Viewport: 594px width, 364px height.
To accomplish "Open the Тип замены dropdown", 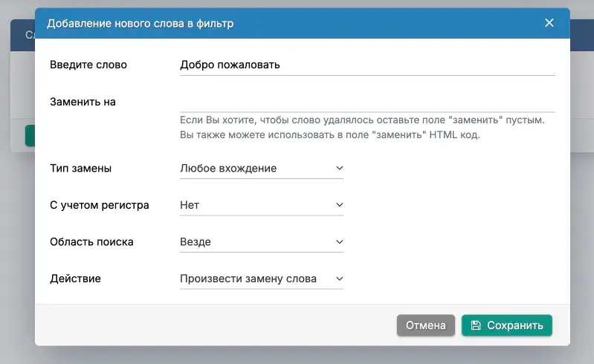I will pyautogui.click(x=260, y=169).
